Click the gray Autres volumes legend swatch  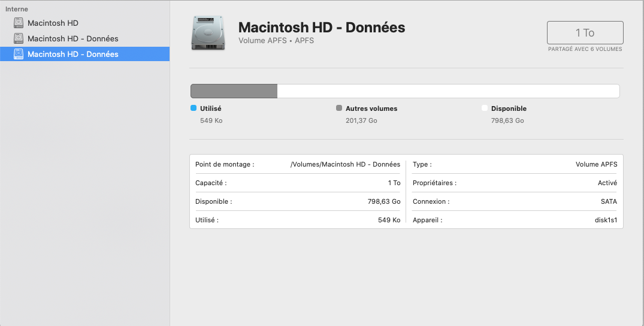(339, 108)
